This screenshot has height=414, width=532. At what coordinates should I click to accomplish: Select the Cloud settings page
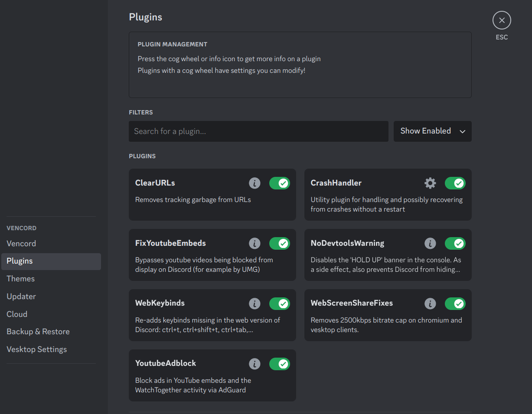[17, 314]
